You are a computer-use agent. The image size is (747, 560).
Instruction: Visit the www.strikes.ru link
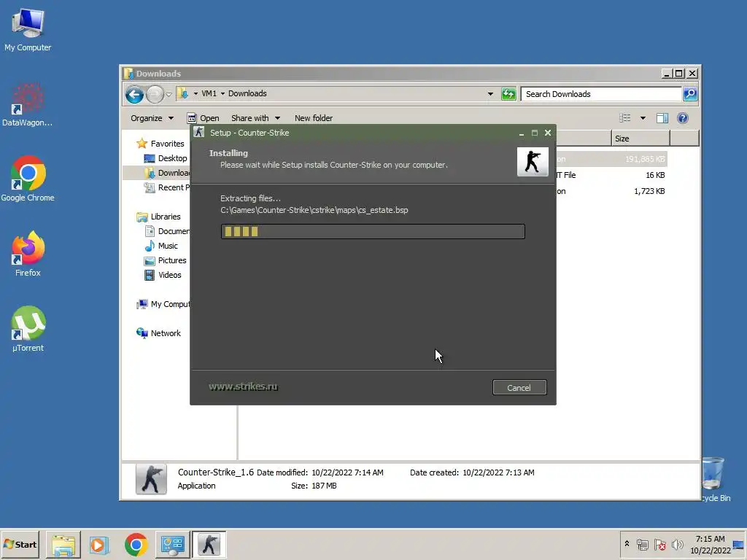click(x=244, y=386)
